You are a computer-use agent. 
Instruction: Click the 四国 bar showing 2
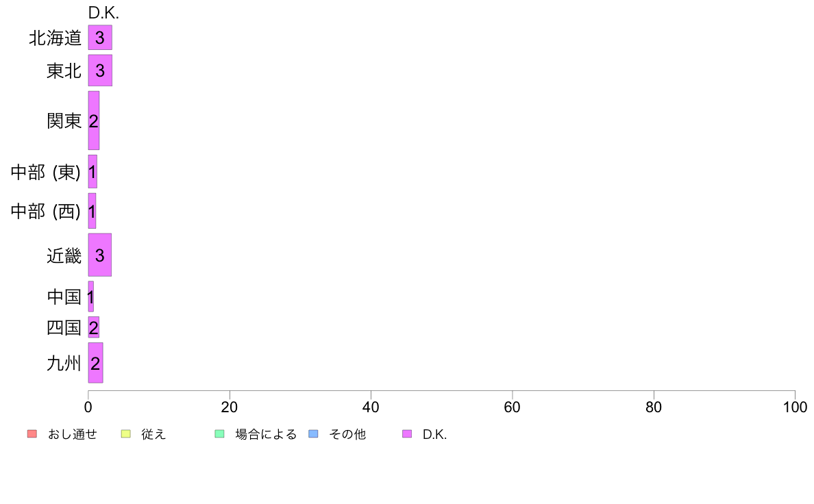(93, 327)
